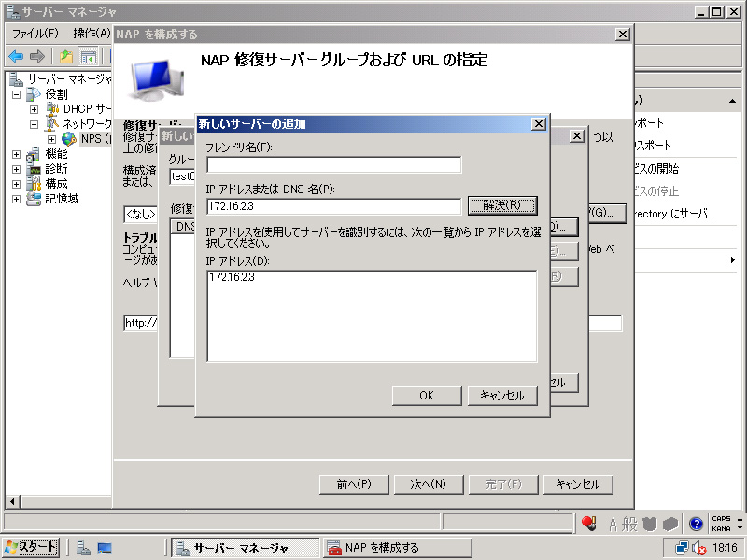
Task: Open IME help question mark icon
Action: click(x=696, y=524)
